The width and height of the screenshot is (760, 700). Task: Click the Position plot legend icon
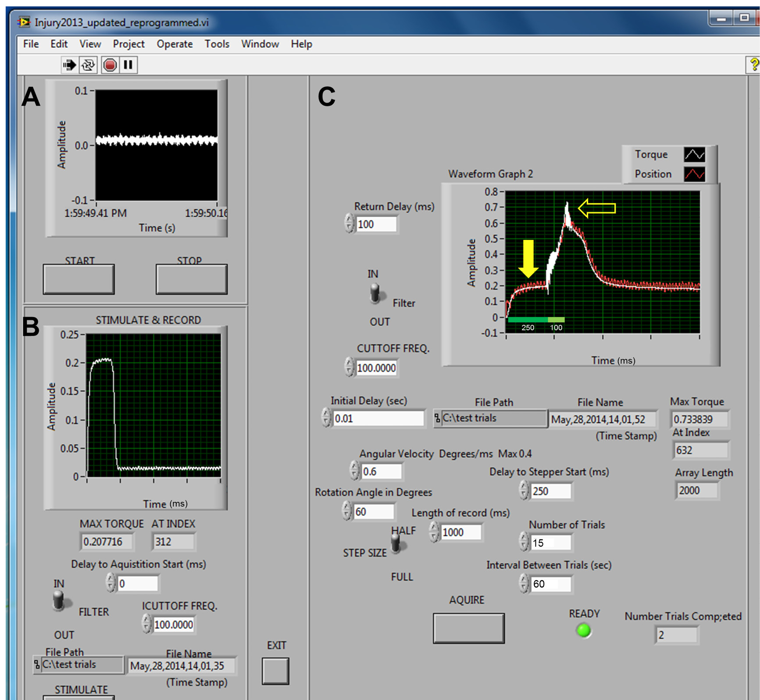click(695, 174)
